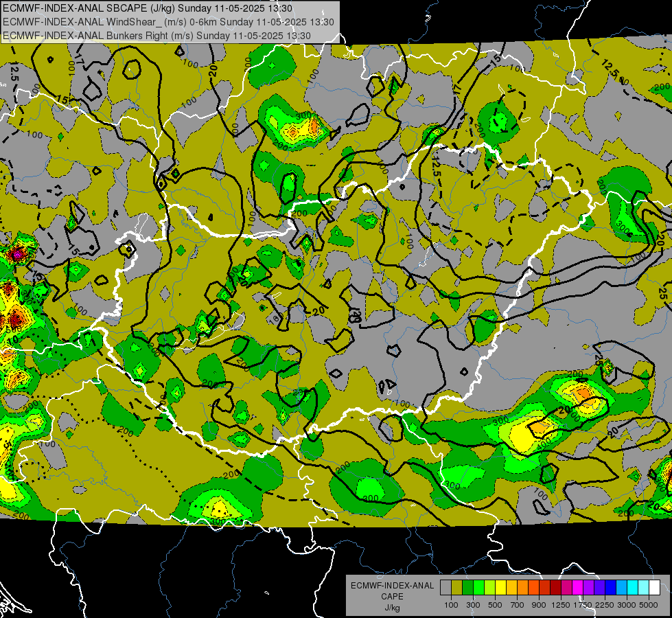This screenshot has width=672, height=618.
Task: Click the 5000 legend scale value
Action: tap(649, 605)
